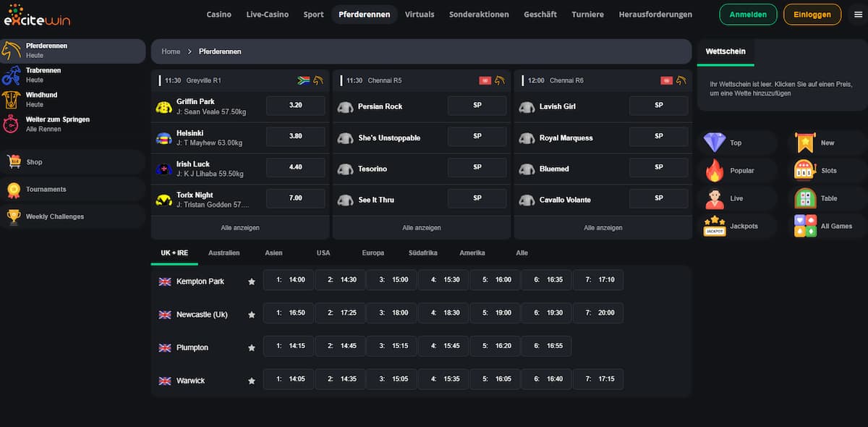Image resolution: width=868 pixels, height=427 pixels.
Task: Favorite Kempton Park with the star
Action: coord(252,282)
